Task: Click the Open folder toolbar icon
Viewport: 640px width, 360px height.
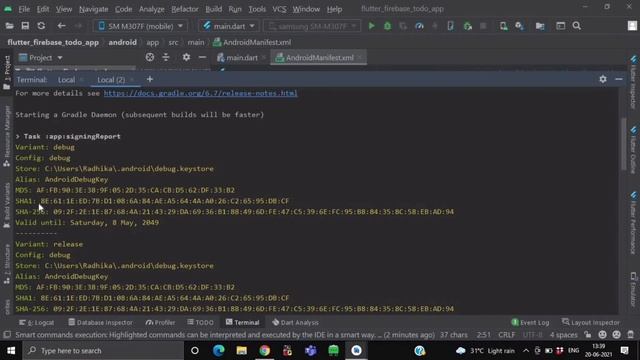Action: 9,26
